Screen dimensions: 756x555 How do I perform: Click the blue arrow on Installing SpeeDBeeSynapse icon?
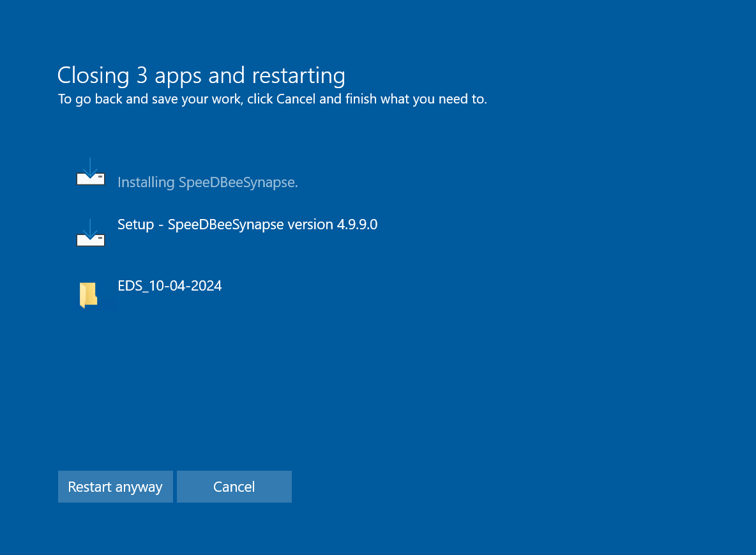click(91, 167)
